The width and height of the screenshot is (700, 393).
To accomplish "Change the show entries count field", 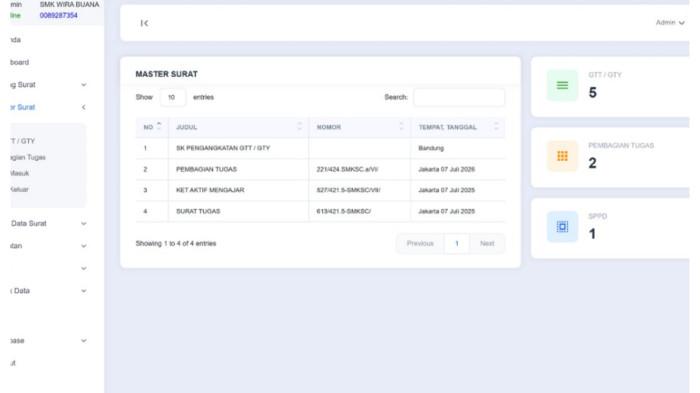I will pyautogui.click(x=172, y=97).
